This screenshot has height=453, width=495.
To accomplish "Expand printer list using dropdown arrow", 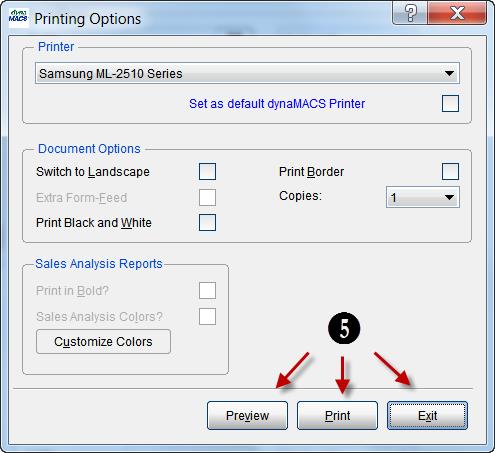I will point(449,73).
